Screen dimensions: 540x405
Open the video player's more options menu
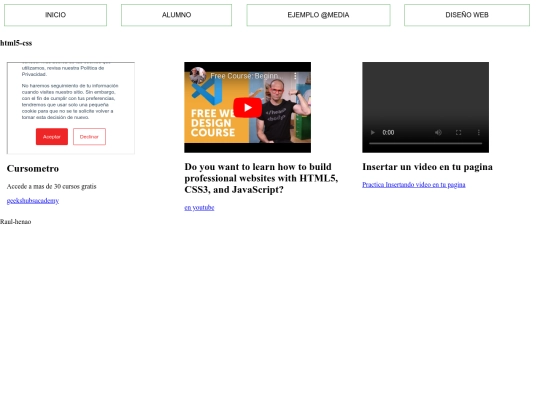[x=478, y=132]
